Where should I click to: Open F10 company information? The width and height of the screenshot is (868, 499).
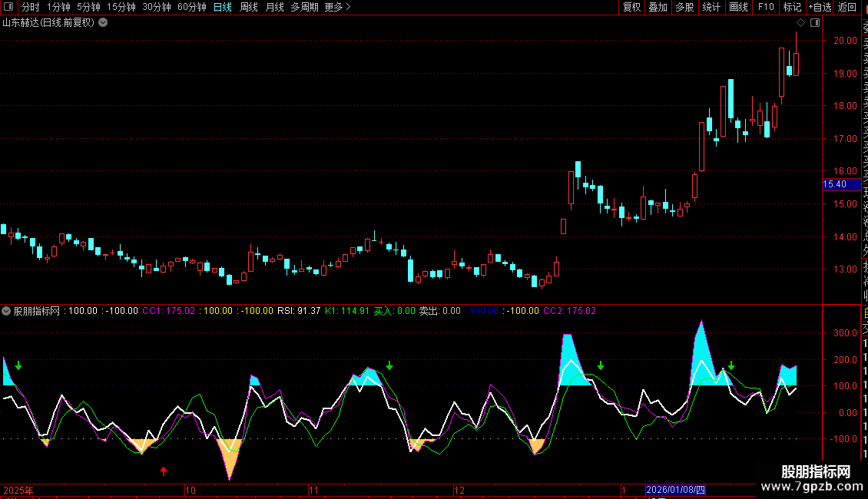click(x=766, y=7)
